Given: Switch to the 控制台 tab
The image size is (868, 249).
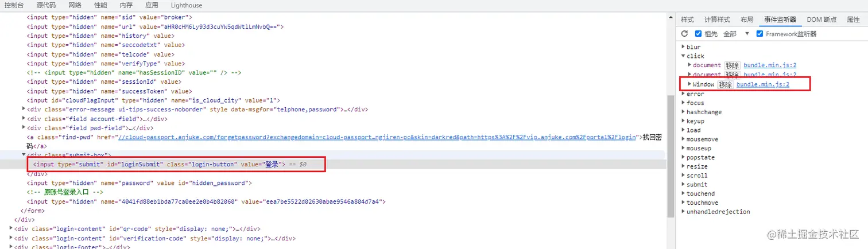Looking at the screenshot, I should 14,5.
